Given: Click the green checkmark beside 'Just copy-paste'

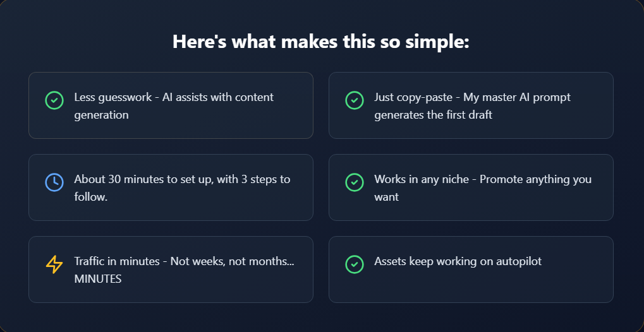Looking at the screenshot, I should click(x=355, y=100).
